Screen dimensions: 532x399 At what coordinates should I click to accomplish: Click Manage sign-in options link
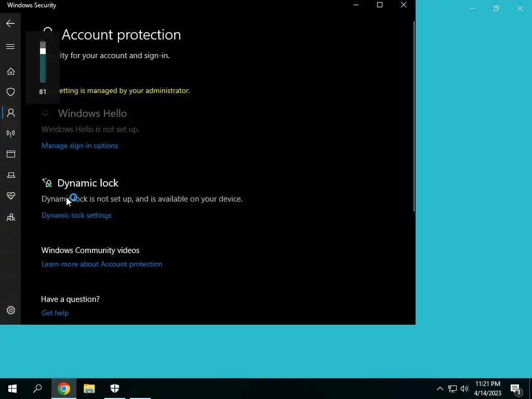click(79, 145)
